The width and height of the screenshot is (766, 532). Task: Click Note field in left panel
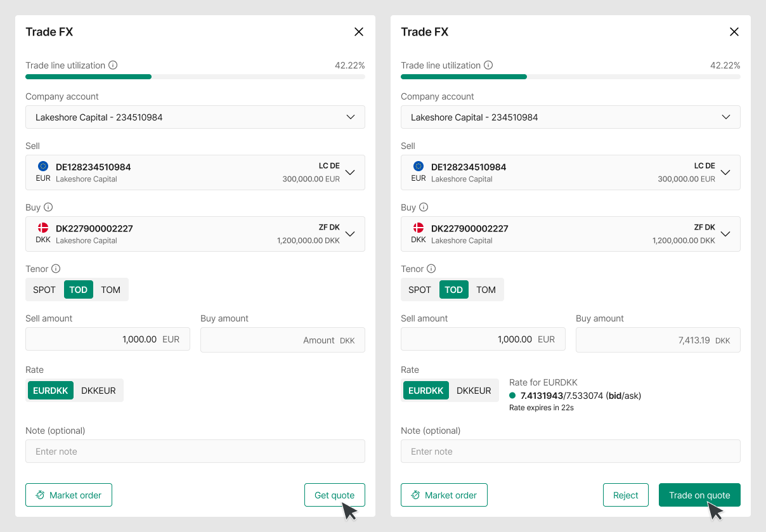[x=195, y=451]
